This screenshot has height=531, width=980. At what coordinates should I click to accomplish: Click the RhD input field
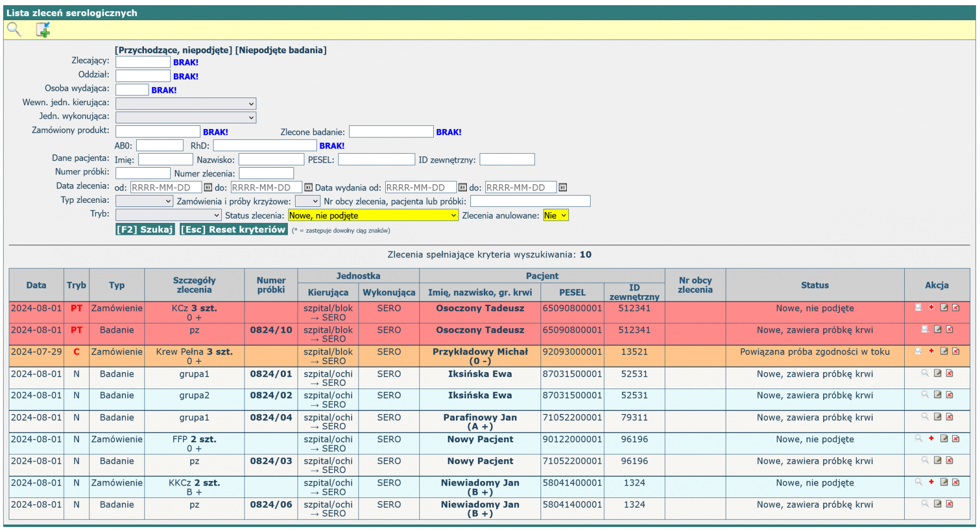pos(265,146)
